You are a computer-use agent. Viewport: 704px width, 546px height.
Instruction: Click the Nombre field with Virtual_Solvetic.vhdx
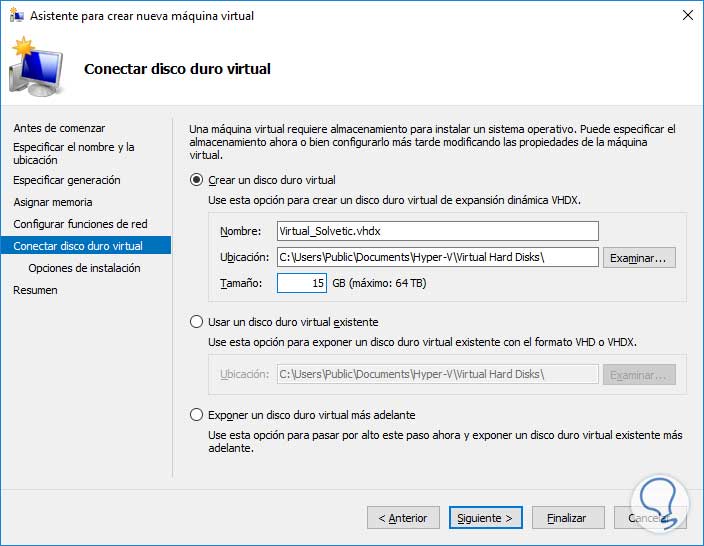437,231
